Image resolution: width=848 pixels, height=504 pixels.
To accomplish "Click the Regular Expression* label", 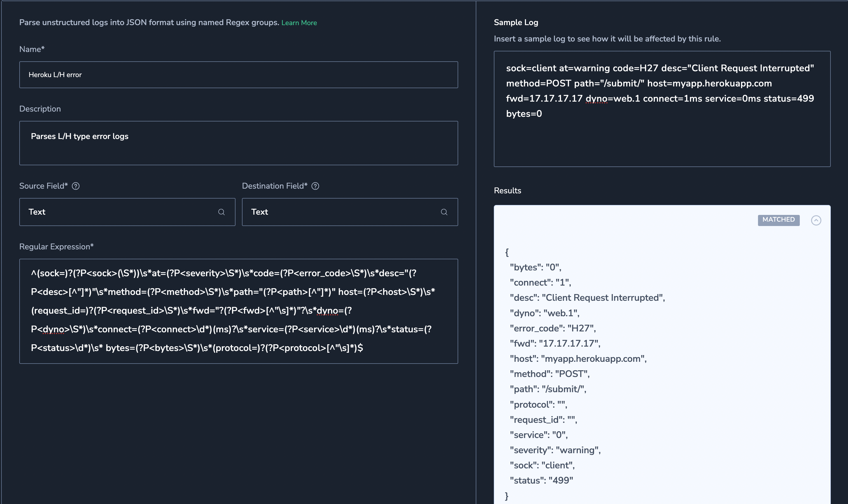I will [x=56, y=246].
